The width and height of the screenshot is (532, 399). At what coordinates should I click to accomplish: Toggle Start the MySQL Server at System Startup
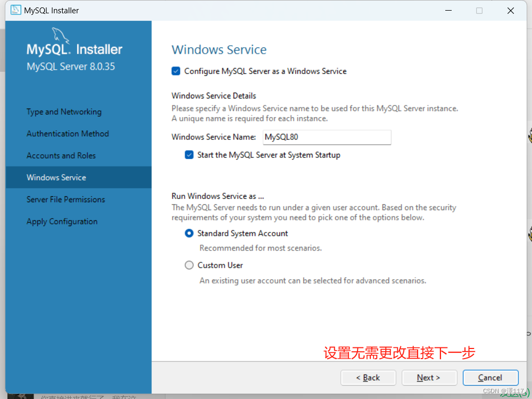point(189,155)
